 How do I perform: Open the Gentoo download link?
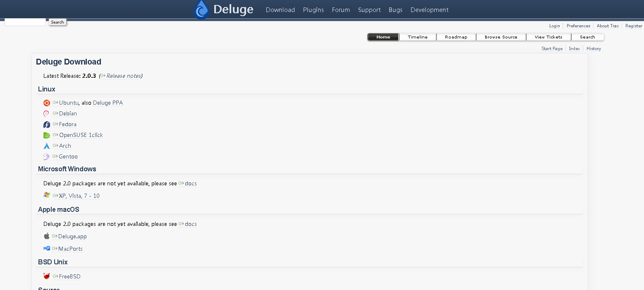tap(65, 157)
